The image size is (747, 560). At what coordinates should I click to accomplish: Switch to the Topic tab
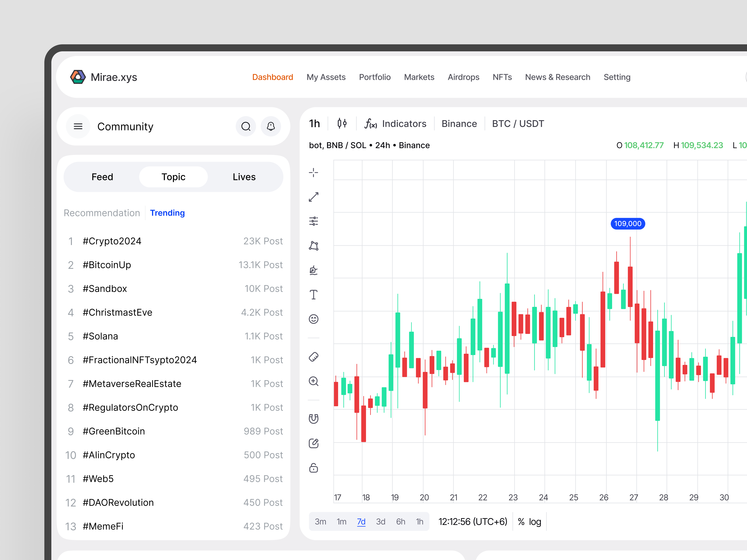(x=173, y=177)
